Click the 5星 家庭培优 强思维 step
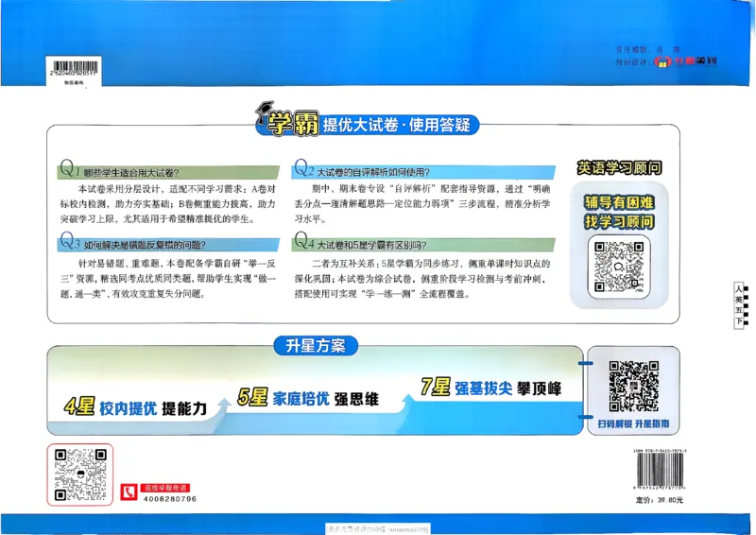The width and height of the screenshot is (756, 535). [x=308, y=398]
